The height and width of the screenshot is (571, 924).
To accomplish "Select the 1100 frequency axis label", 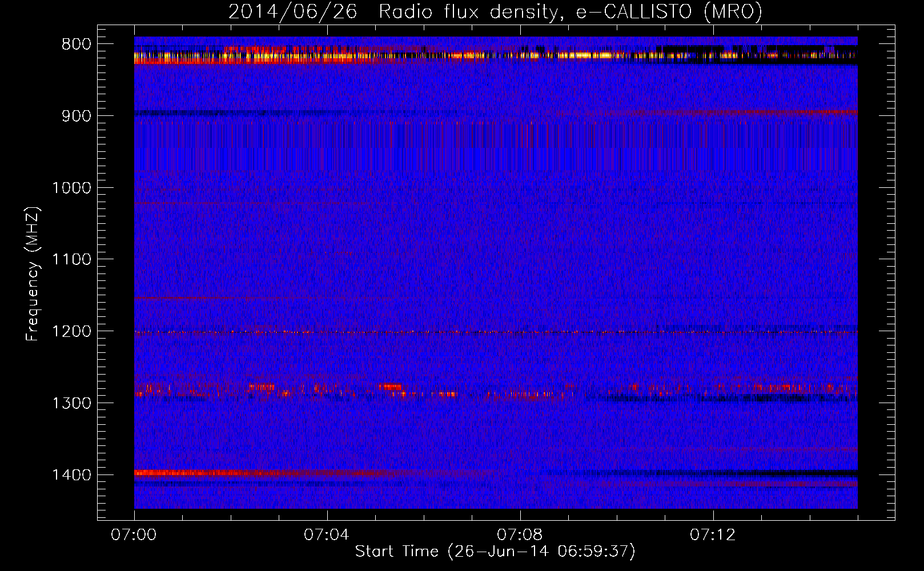I will coord(71,260).
